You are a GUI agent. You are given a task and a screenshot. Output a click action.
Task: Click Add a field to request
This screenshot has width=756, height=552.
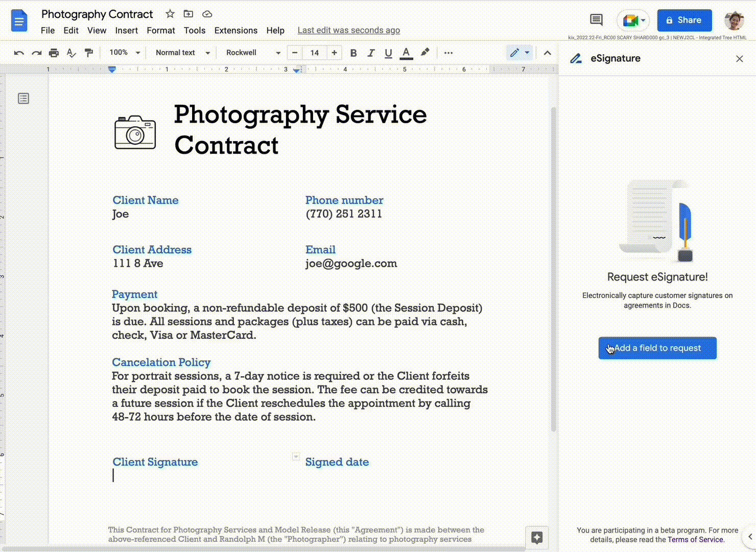[x=657, y=348]
